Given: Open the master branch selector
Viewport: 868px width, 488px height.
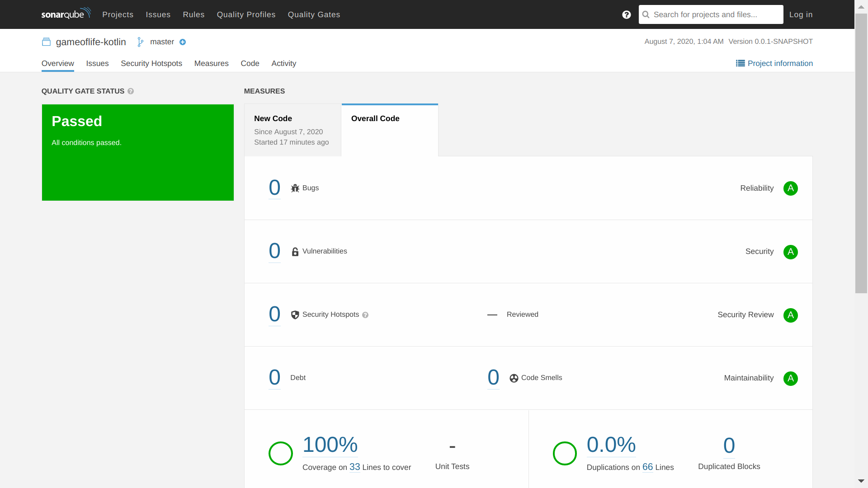Looking at the screenshot, I should pos(161,42).
